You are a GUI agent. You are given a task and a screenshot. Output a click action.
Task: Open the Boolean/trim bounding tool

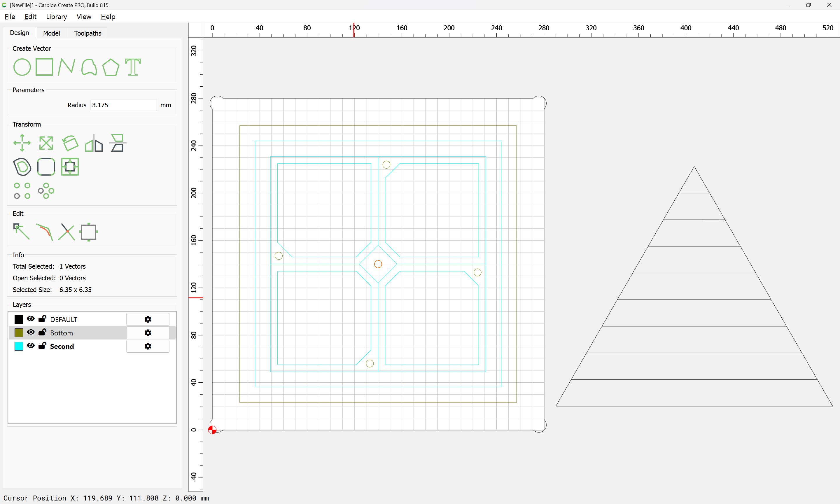coord(70,167)
